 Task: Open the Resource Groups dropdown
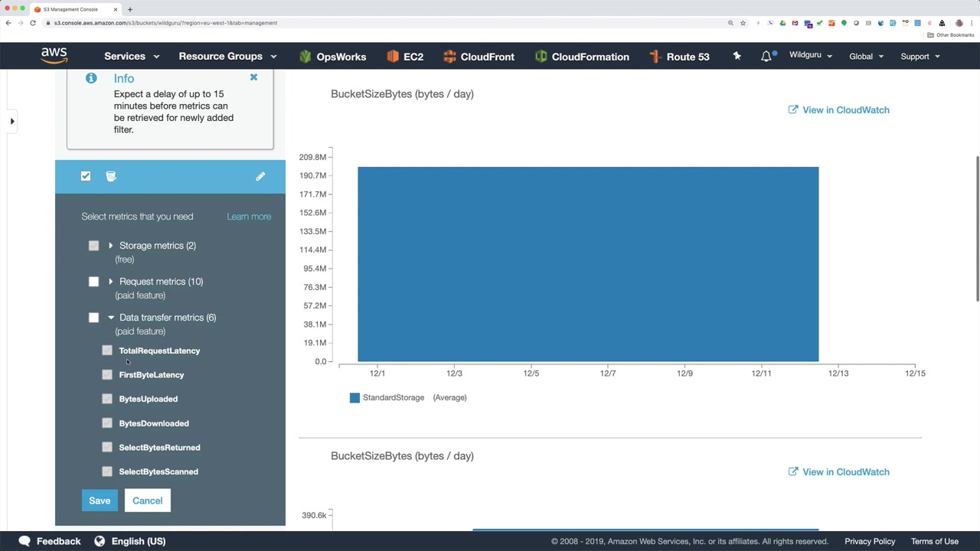coord(227,57)
